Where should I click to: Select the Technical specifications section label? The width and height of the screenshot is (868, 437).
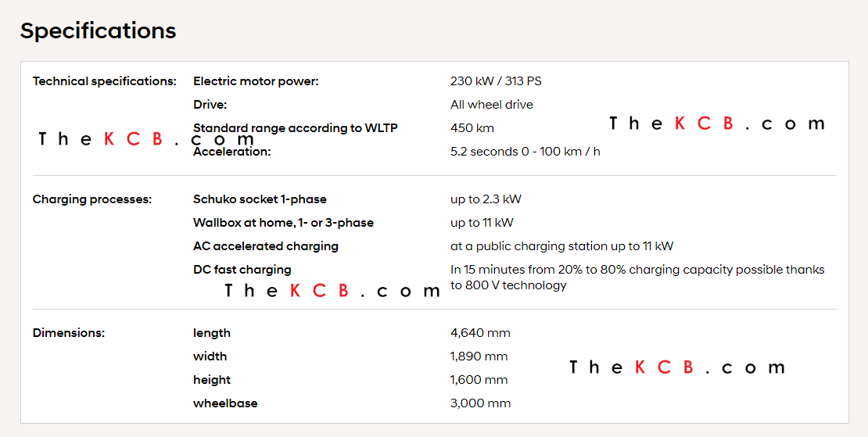104,81
